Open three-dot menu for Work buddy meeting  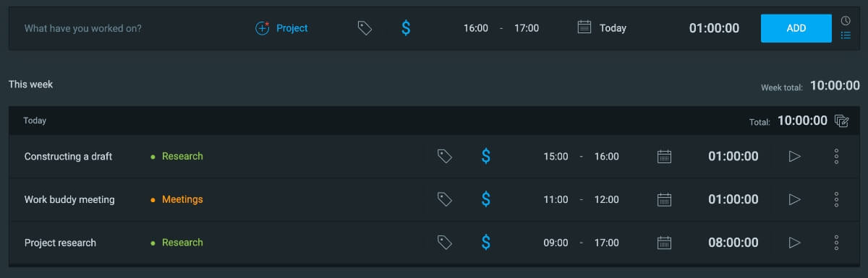[836, 199]
